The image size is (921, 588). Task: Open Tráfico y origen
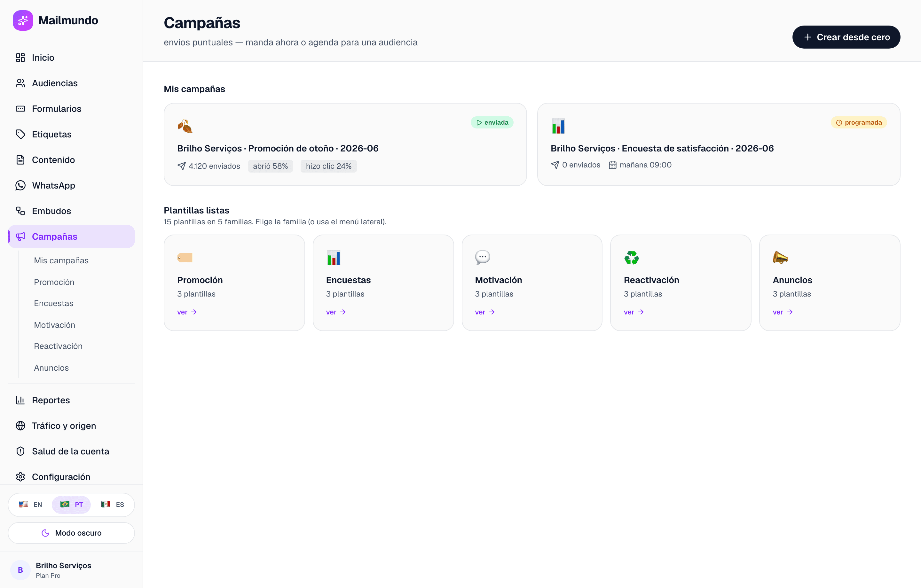[x=72, y=426]
